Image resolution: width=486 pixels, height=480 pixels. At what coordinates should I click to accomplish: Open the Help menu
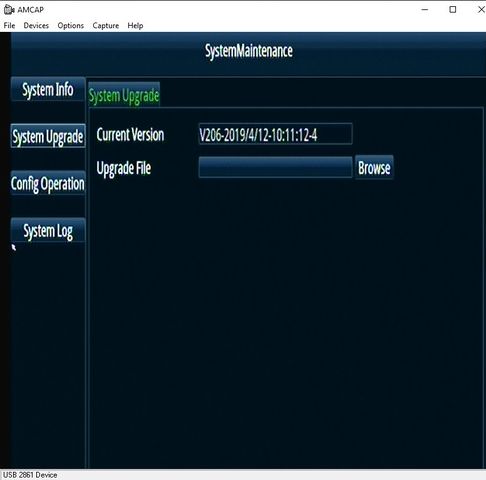coord(135,26)
